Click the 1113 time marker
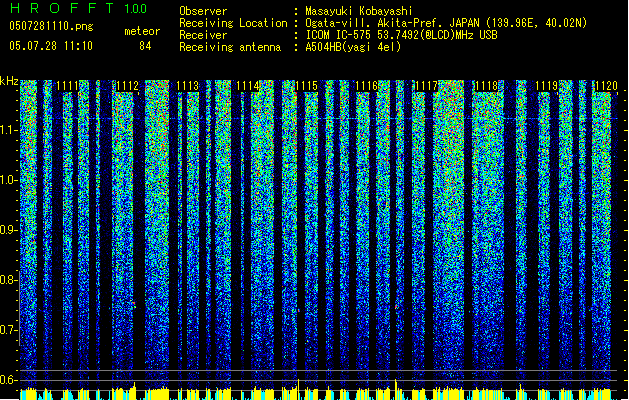Viewport: 629px width, 400px height. coord(187,86)
